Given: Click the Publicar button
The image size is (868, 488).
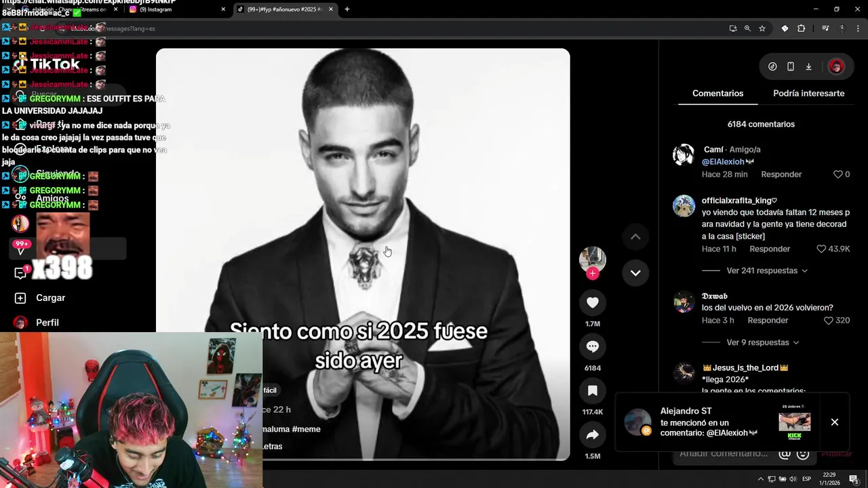Looking at the screenshot, I should [x=836, y=454].
